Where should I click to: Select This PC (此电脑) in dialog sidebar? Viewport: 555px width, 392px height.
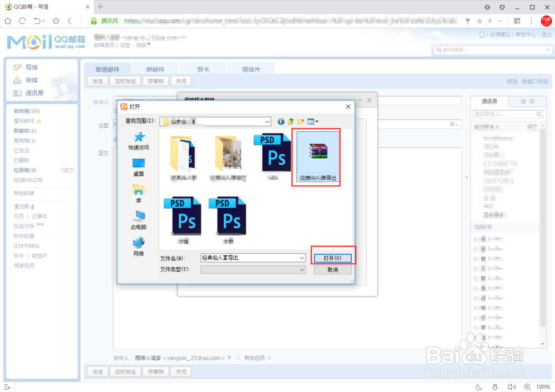coord(139,220)
